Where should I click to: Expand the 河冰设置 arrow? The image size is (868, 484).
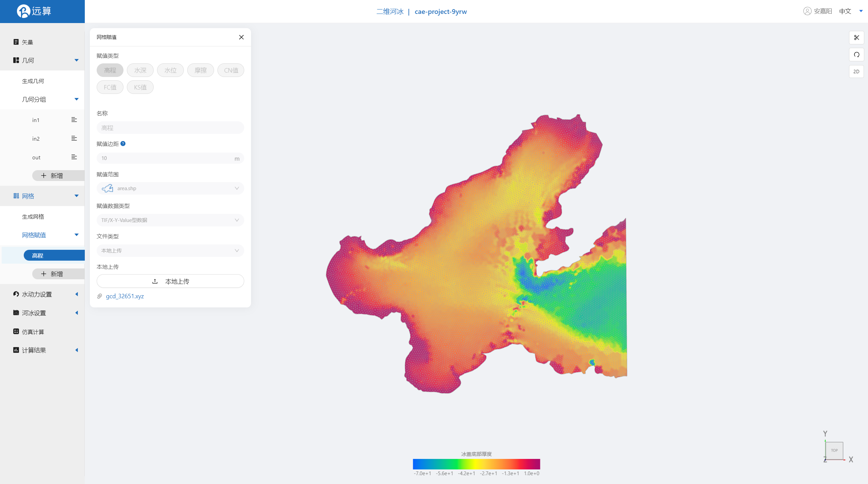pyautogui.click(x=77, y=313)
